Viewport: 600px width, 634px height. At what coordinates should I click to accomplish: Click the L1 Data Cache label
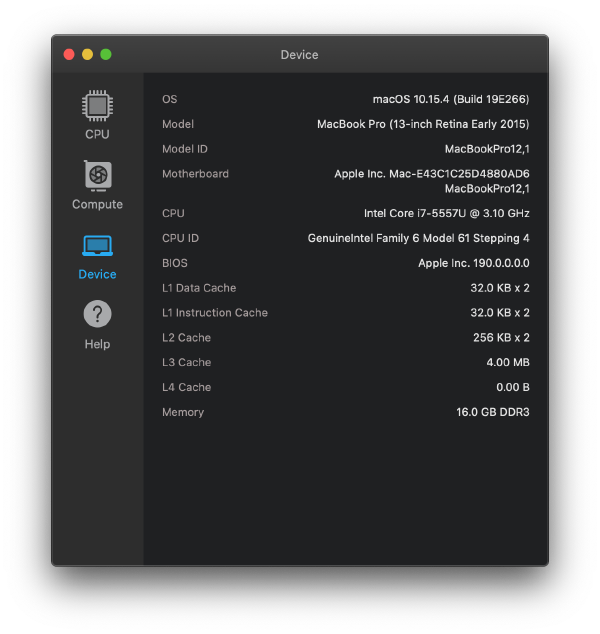tap(199, 288)
